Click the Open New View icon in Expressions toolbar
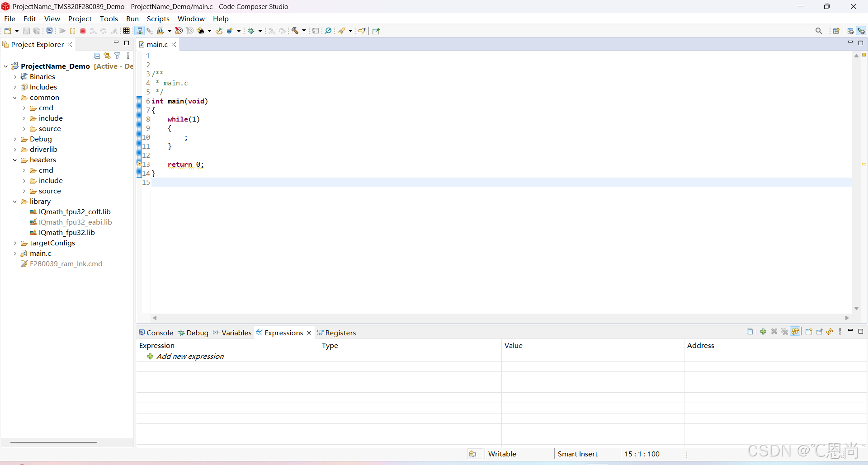 click(x=809, y=332)
